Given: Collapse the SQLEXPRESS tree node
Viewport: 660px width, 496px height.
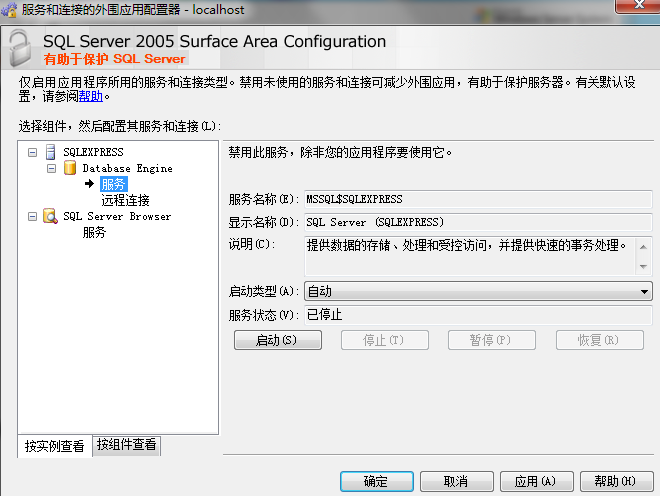Looking at the screenshot, I should coord(32,152).
